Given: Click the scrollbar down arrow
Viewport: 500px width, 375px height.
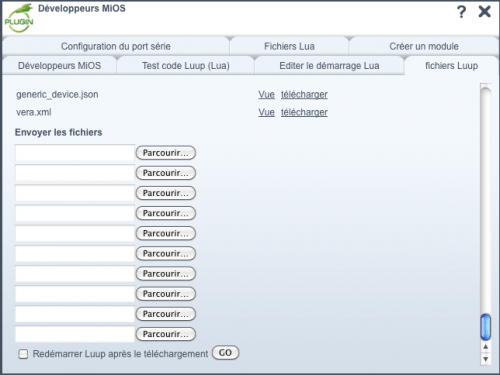Looking at the screenshot, I should 486,359.
